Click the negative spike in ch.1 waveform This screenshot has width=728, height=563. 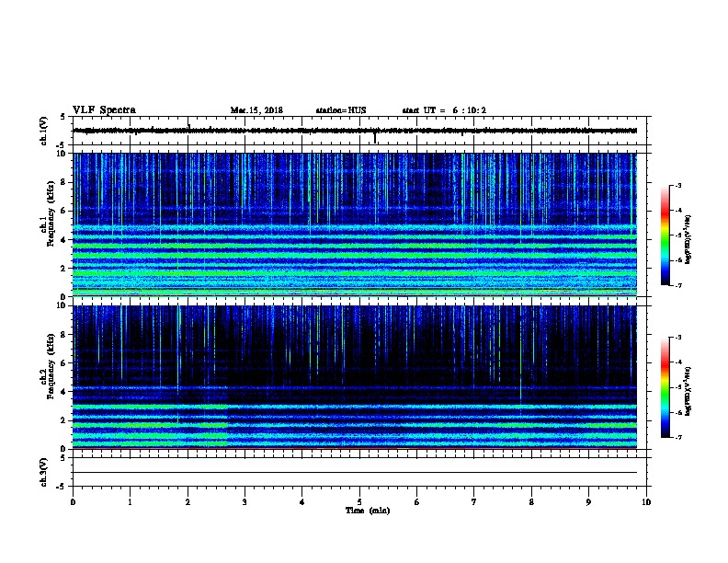375,138
